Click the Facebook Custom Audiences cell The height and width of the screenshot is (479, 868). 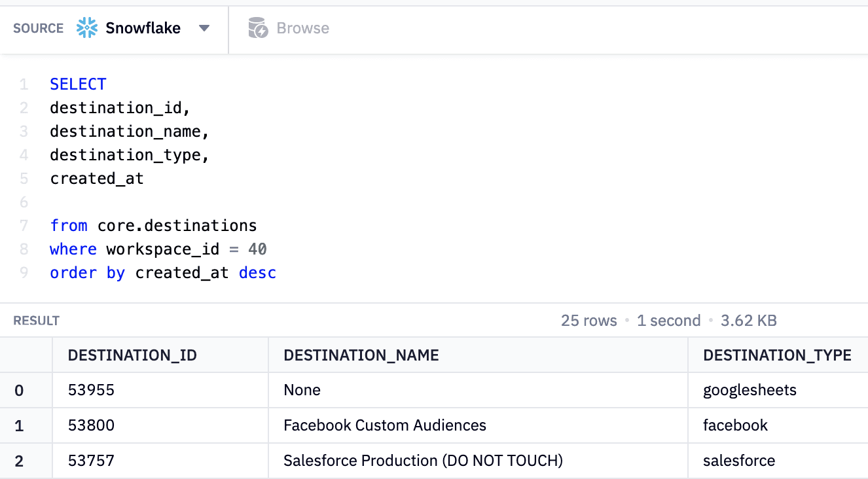pyautogui.click(x=384, y=426)
